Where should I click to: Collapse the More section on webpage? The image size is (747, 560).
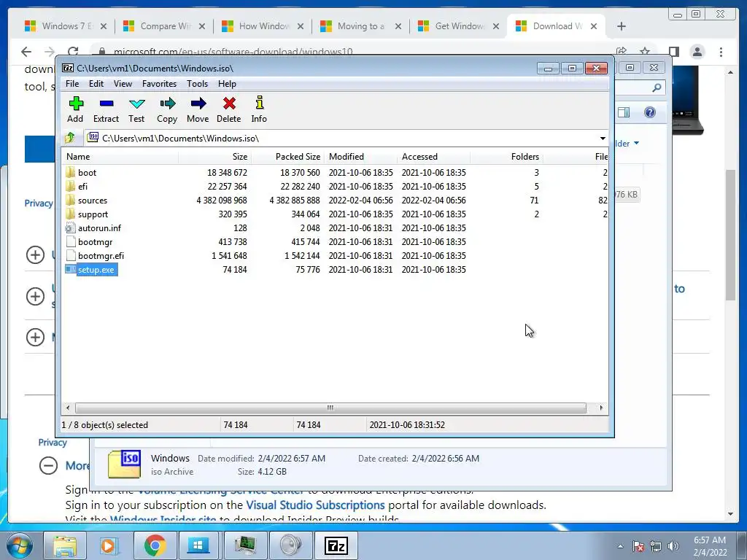tap(48, 465)
